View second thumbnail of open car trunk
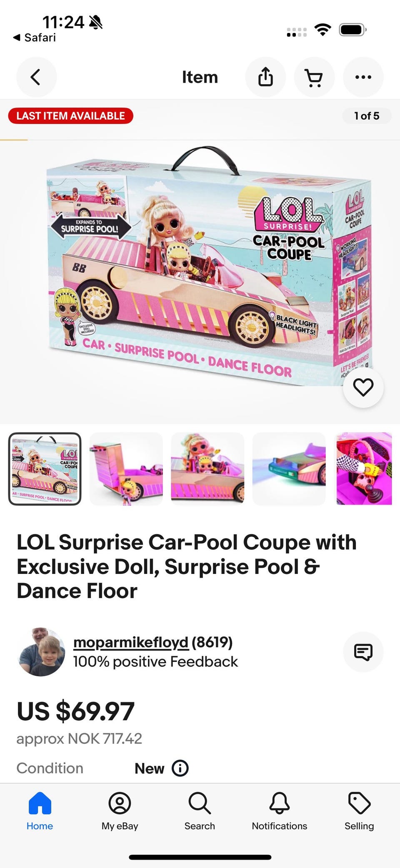 pyautogui.click(x=126, y=469)
